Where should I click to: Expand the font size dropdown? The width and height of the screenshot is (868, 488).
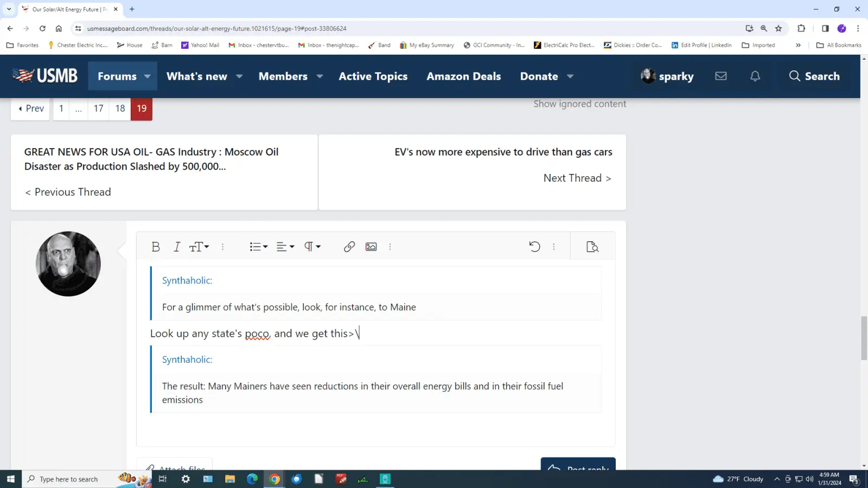tap(199, 247)
